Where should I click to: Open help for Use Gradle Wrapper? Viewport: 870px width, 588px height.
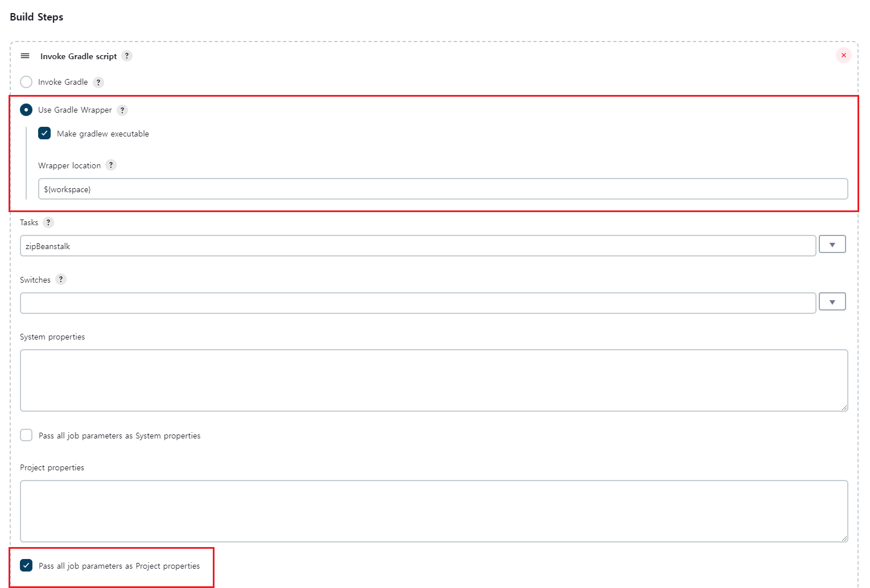coord(122,110)
